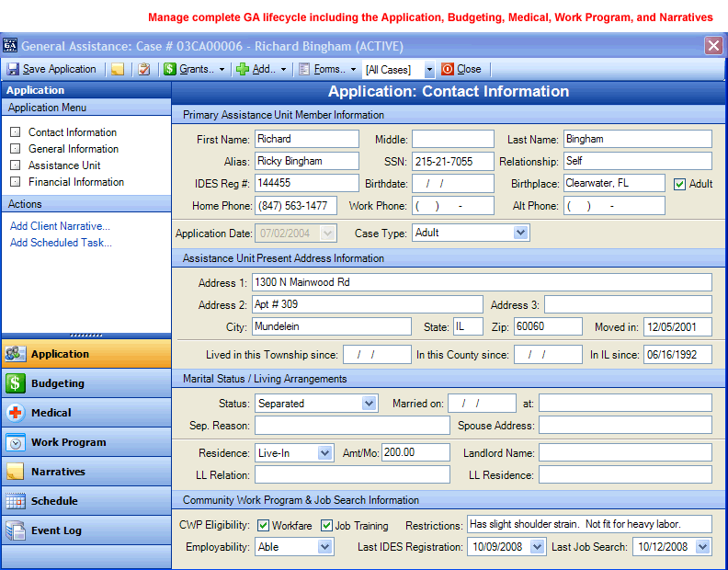The width and height of the screenshot is (728, 570).
Task: Expand the marital Status dropdown
Action: tap(370, 404)
